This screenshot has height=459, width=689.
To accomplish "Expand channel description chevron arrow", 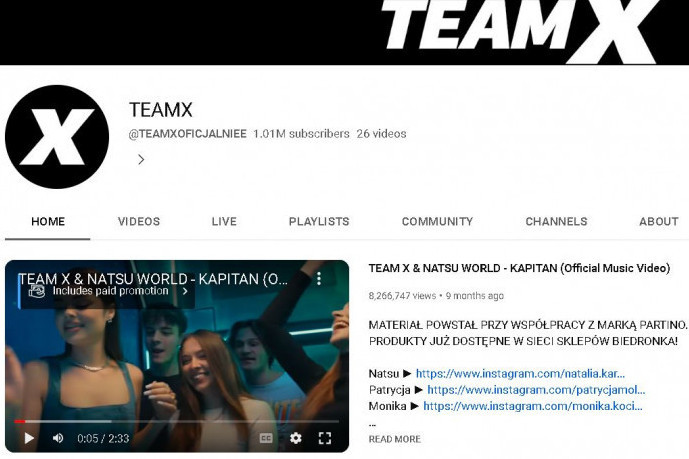I will click(x=141, y=159).
